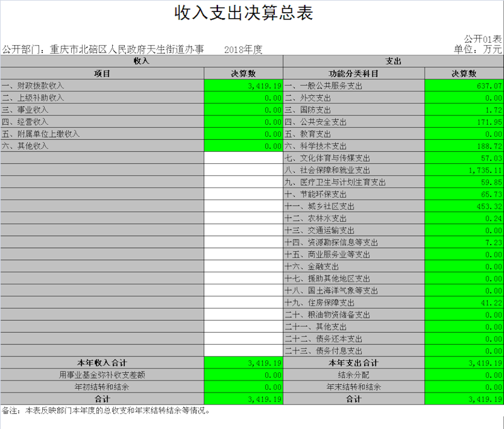Select the 十六、金融支出 cell
Image resolution: width=504 pixels, height=429 pixels.
coord(354,266)
